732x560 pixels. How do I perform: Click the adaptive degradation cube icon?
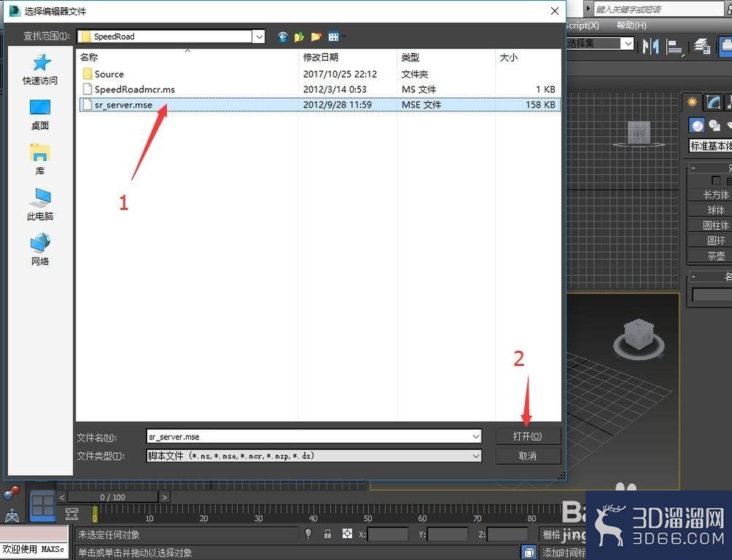(529, 553)
